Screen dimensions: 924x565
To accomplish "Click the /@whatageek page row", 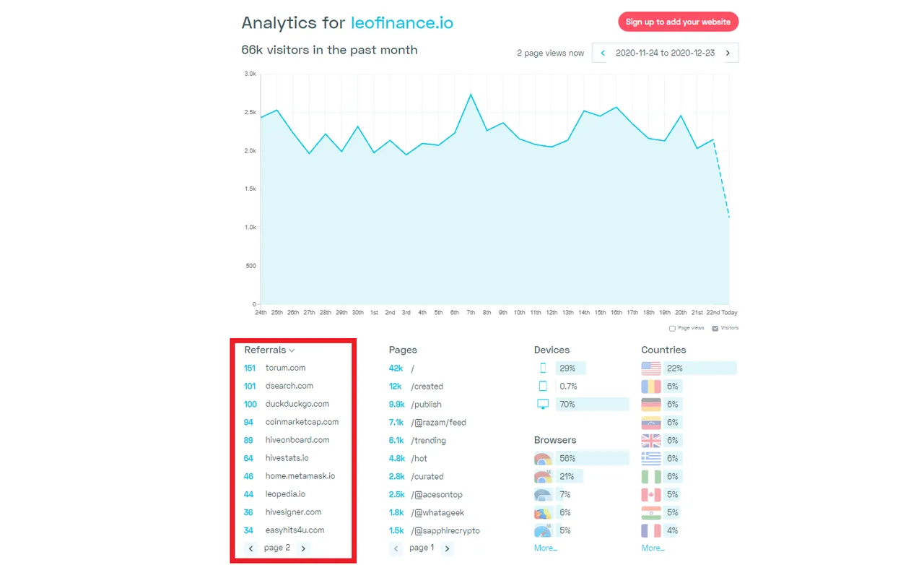I will (427, 513).
